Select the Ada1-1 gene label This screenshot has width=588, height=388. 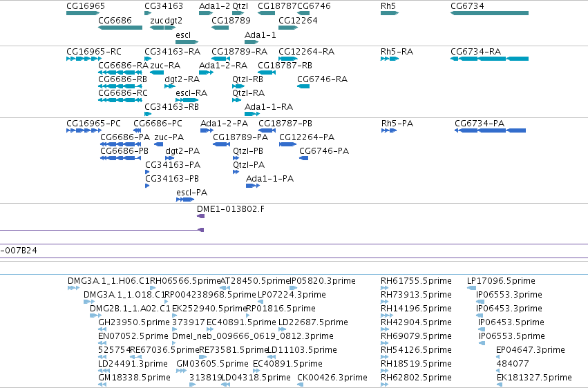click(x=260, y=35)
